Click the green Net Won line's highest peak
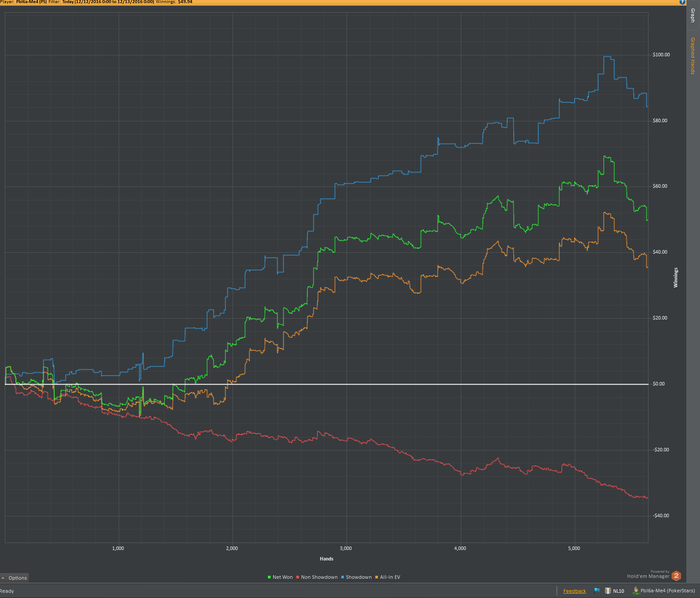 [x=606, y=156]
